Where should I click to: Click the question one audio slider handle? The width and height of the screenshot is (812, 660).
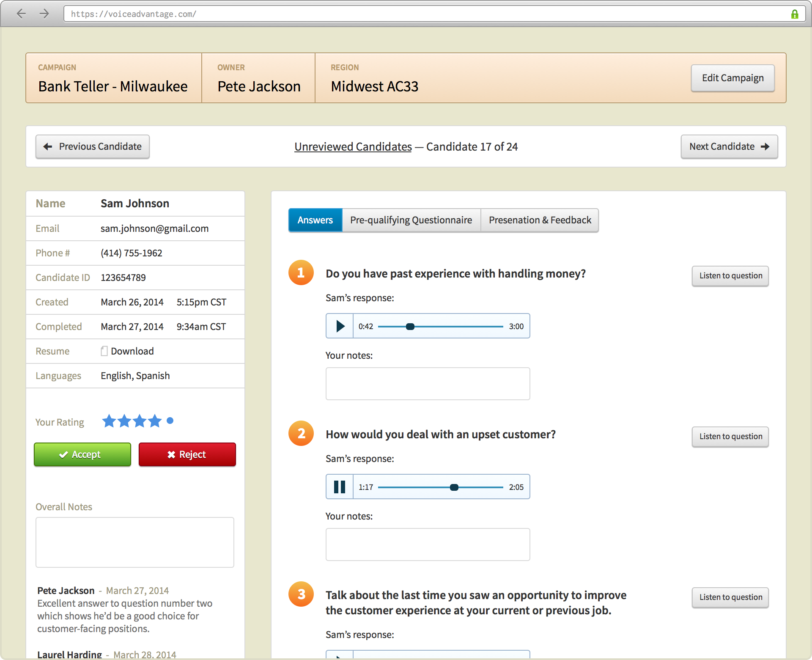(x=410, y=327)
